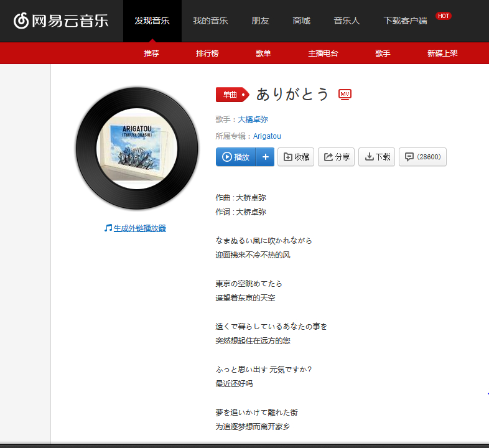Open 新碟上架 in the red navigation bar
Image resolution: width=489 pixels, height=448 pixels.
pyautogui.click(x=442, y=54)
